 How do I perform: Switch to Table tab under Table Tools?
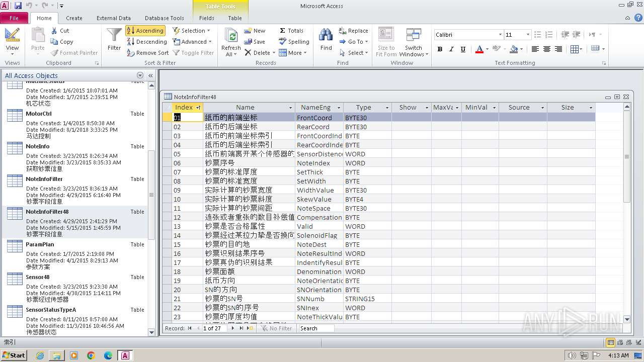coord(235,18)
